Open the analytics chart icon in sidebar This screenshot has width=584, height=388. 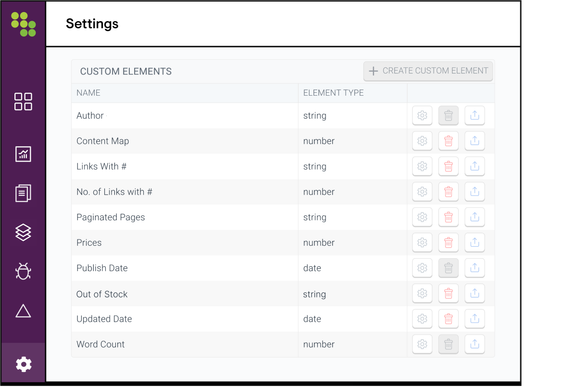click(x=23, y=154)
